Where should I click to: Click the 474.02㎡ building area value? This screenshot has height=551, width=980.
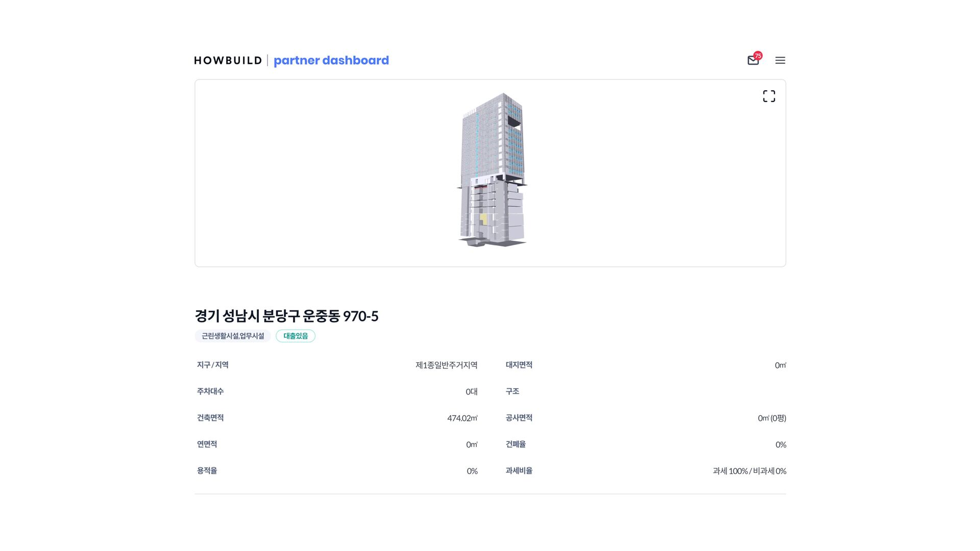click(x=462, y=418)
